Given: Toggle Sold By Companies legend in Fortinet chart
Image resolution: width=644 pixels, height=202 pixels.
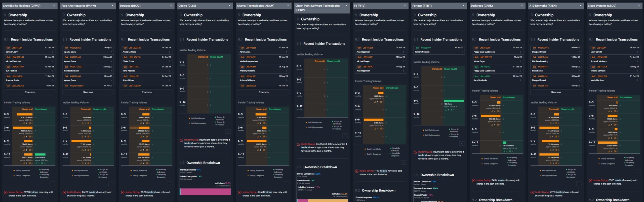Looking at the screenshot, I should pos(431,135).
